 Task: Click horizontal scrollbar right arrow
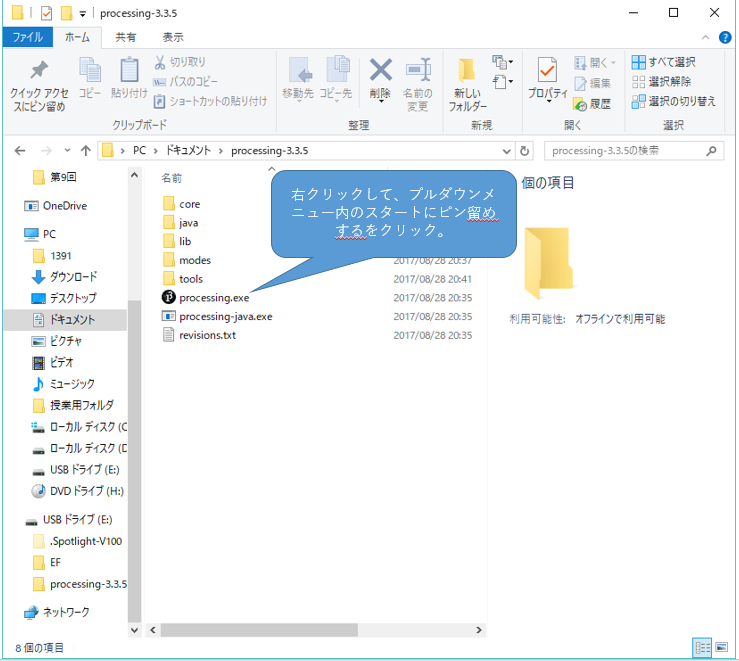[479, 630]
